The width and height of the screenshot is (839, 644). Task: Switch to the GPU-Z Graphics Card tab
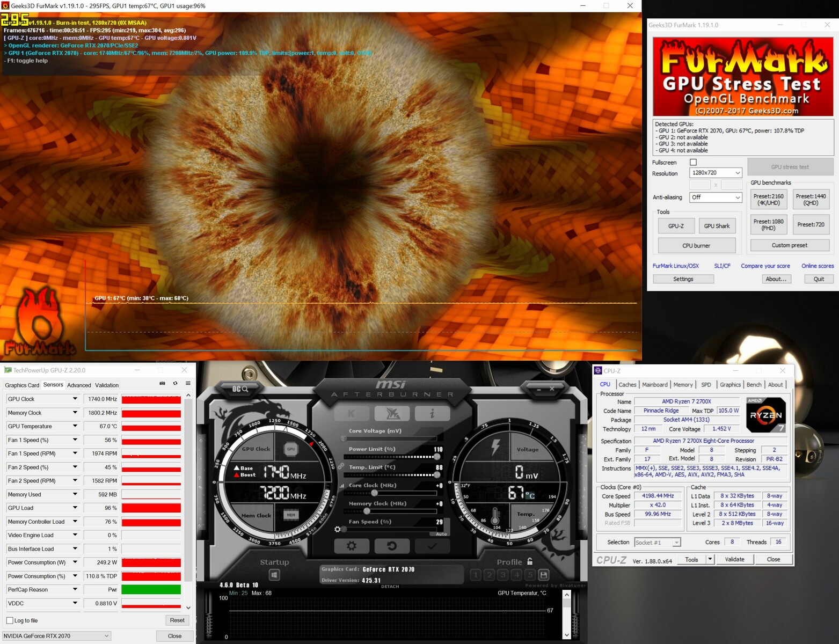pos(22,385)
